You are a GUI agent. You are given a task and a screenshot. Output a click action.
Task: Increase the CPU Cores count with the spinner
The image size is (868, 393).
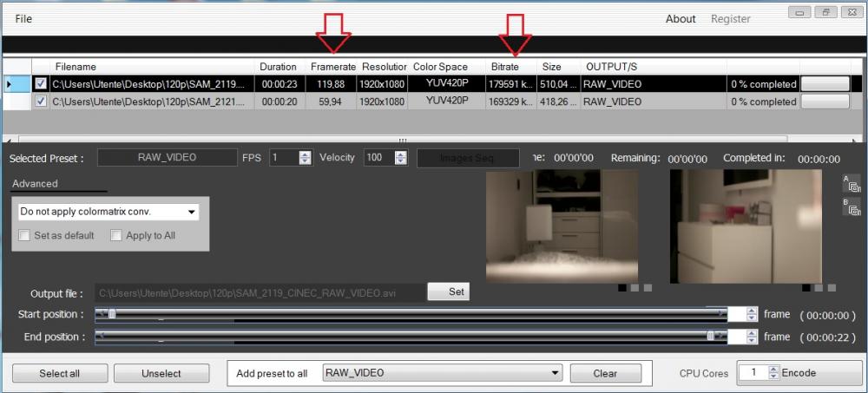(x=773, y=369)
